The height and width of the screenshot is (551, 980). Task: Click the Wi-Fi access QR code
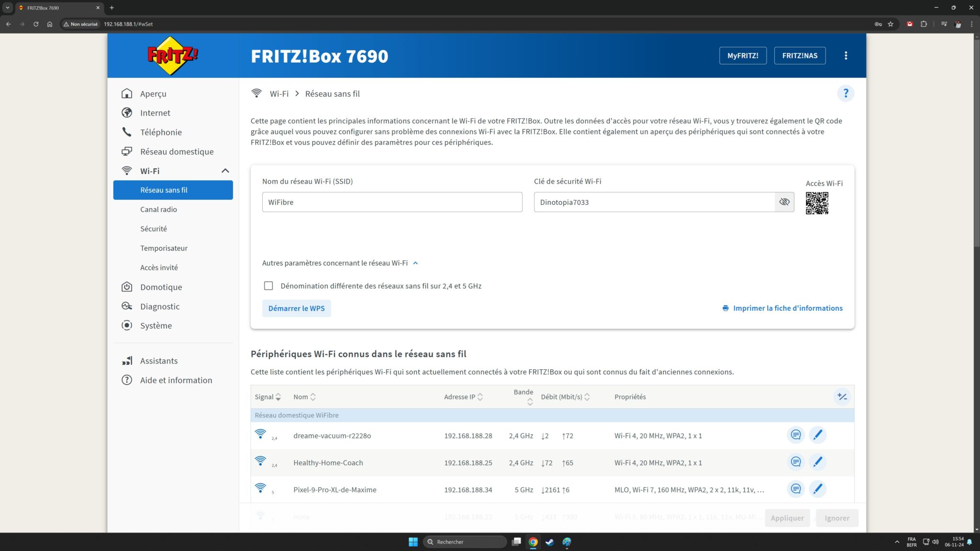coord(817,203)
